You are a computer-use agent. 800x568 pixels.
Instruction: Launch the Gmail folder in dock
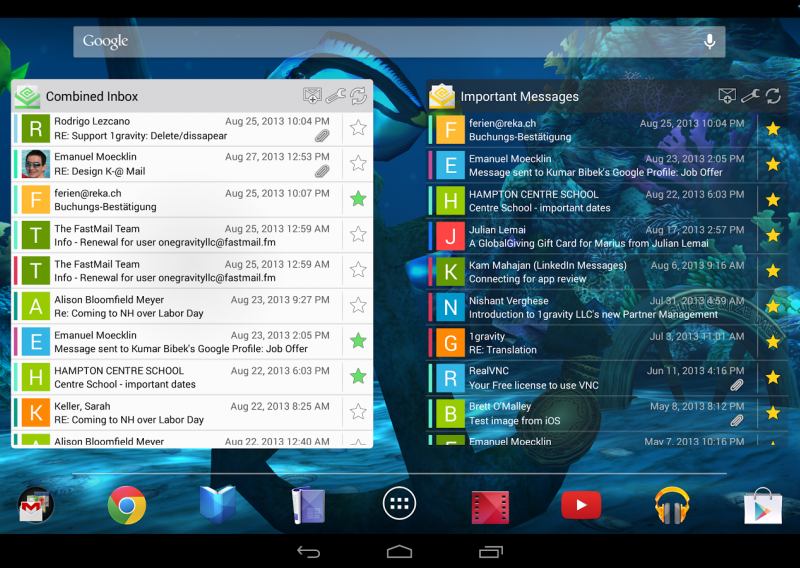tap(35, 504)
